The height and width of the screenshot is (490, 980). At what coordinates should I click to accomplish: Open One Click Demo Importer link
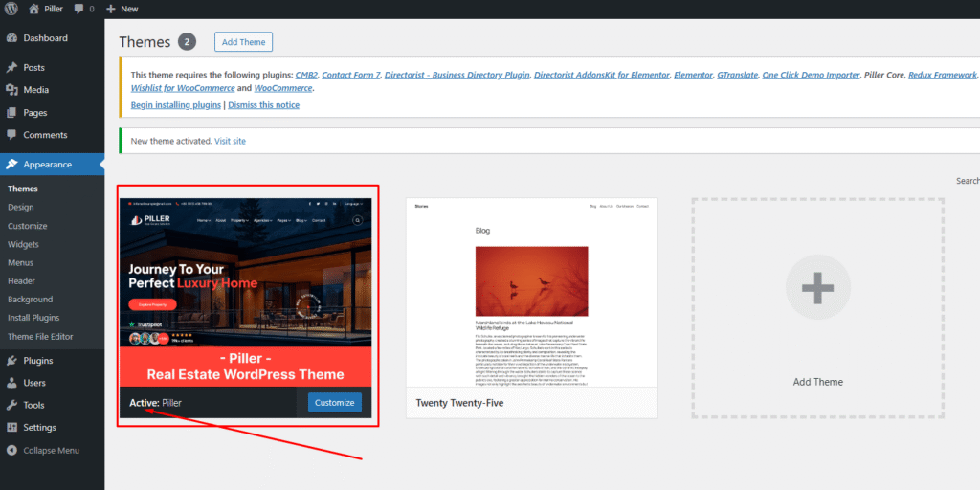[x=811, y=75]
